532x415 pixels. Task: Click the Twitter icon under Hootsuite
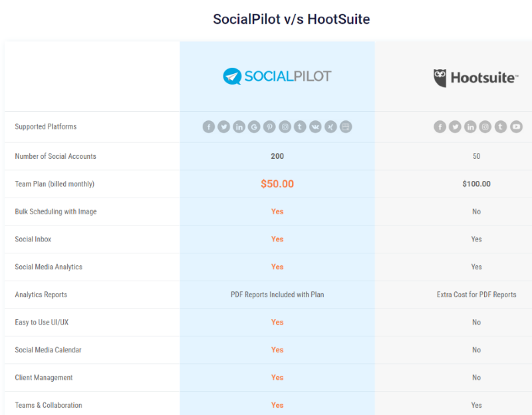pyautogui.click(x=455, y=127)
